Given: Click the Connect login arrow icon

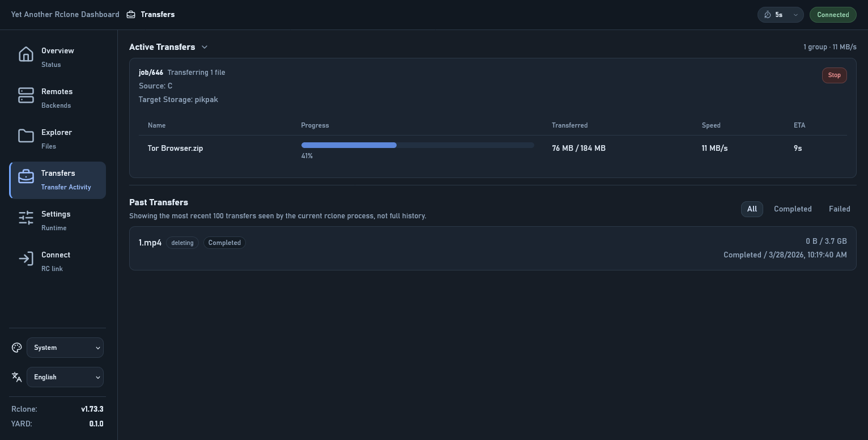Looking at the screenshot, I should [x=26, y=259].
